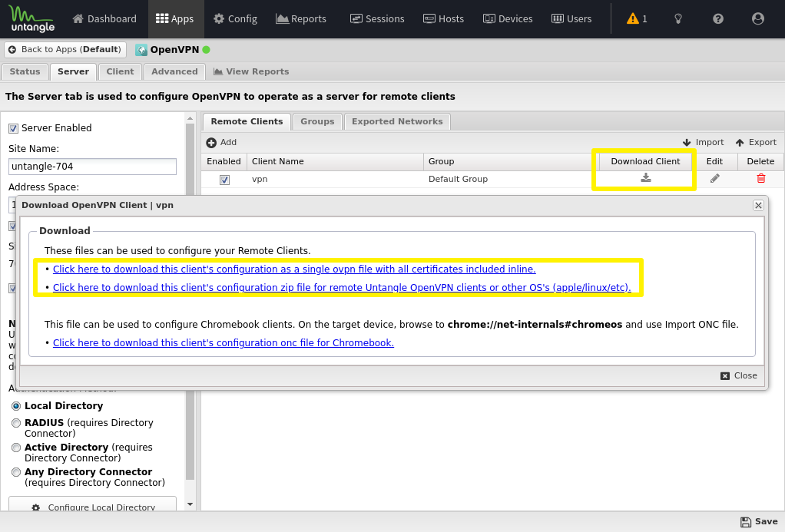Sort by Client Name column header
Image resolution: width=785 pixels, height=532 pixels.
coord(335,162)
